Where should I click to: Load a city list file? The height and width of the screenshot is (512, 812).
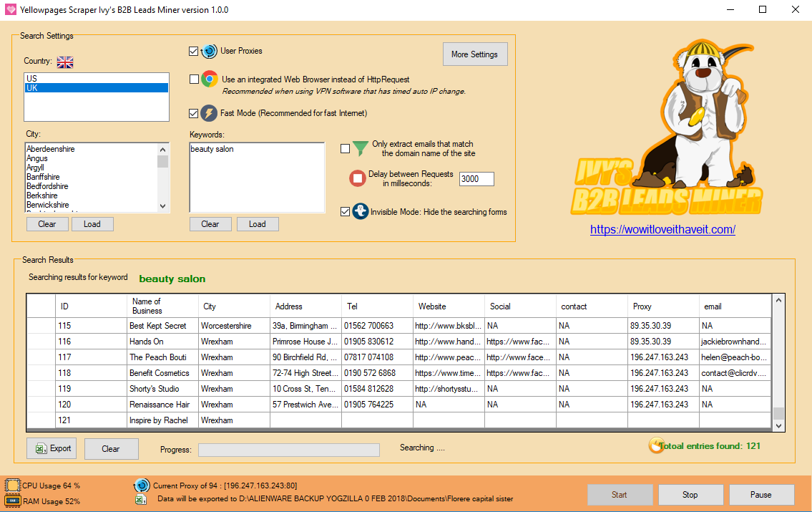click(92, 224)
